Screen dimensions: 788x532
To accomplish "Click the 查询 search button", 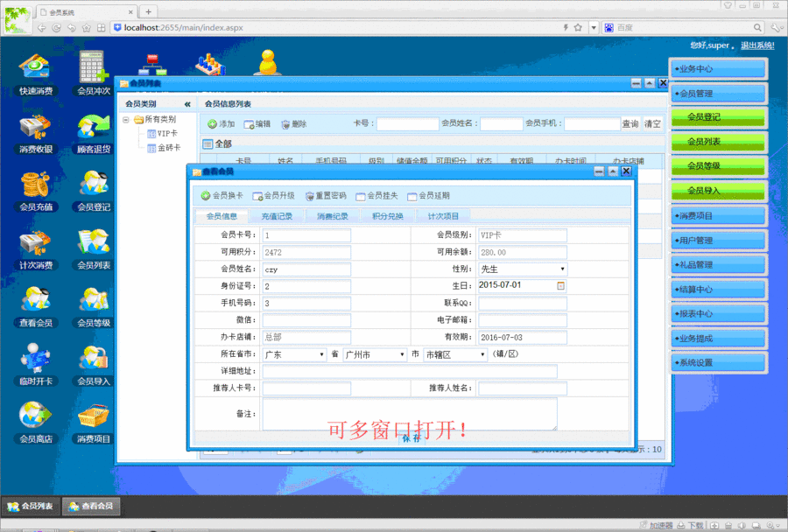I will 630,123.
